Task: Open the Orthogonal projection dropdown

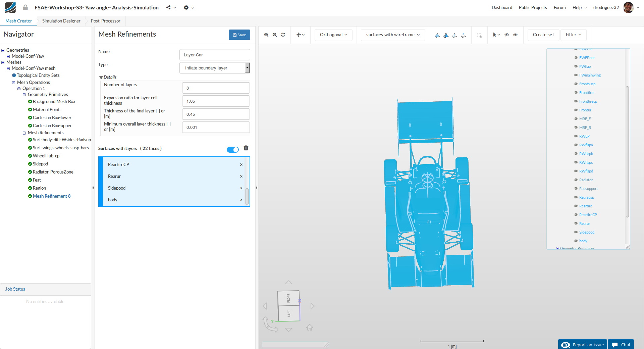Action: point(333,35)
